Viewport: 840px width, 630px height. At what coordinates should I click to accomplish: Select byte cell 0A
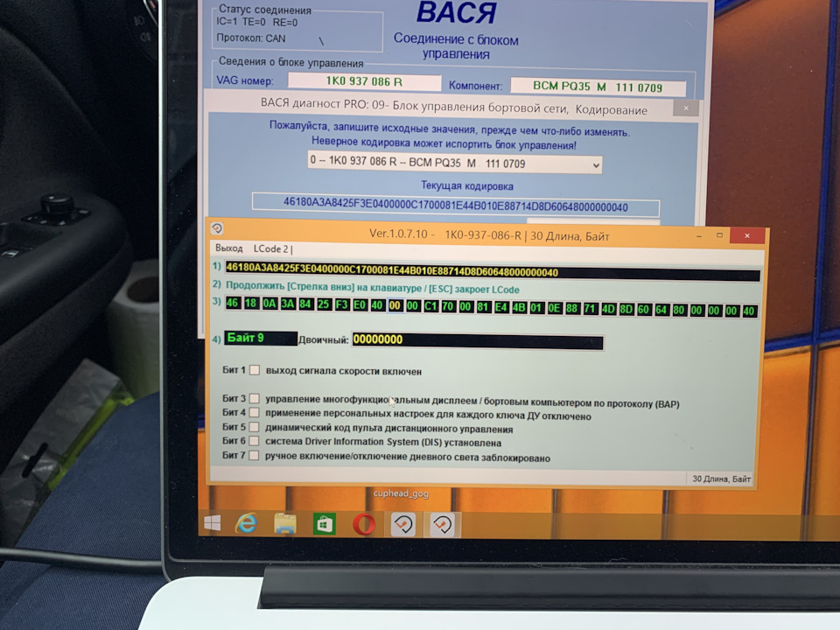click(x=269, y=304)
